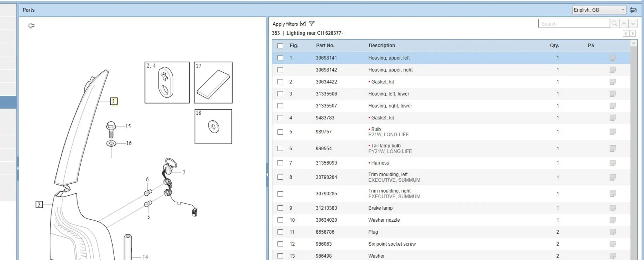Screen dimensions: 644x260
Task: Open note icon for Six point socket screw
Action: point(613,244)
